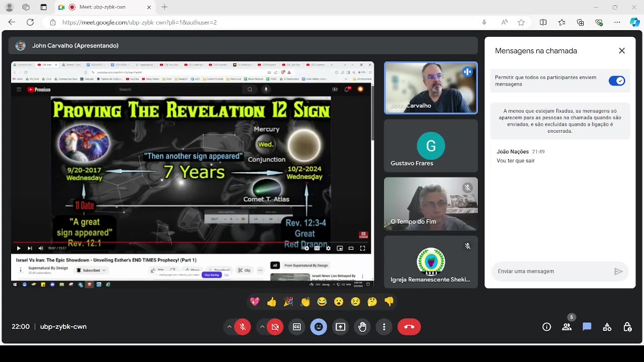Send the sparkling heart reaction
The height and width of the screenshot is (362, 644).
point(255,302)
